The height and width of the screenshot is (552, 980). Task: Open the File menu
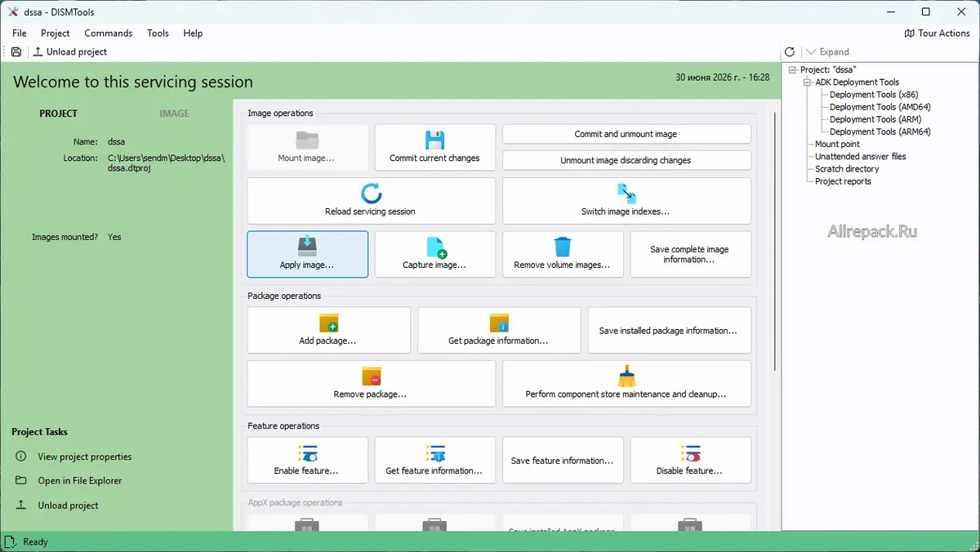[20, 33]
